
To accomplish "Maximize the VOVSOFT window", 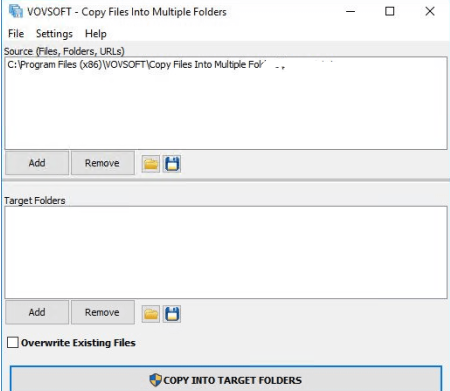I will coord(389,12).
